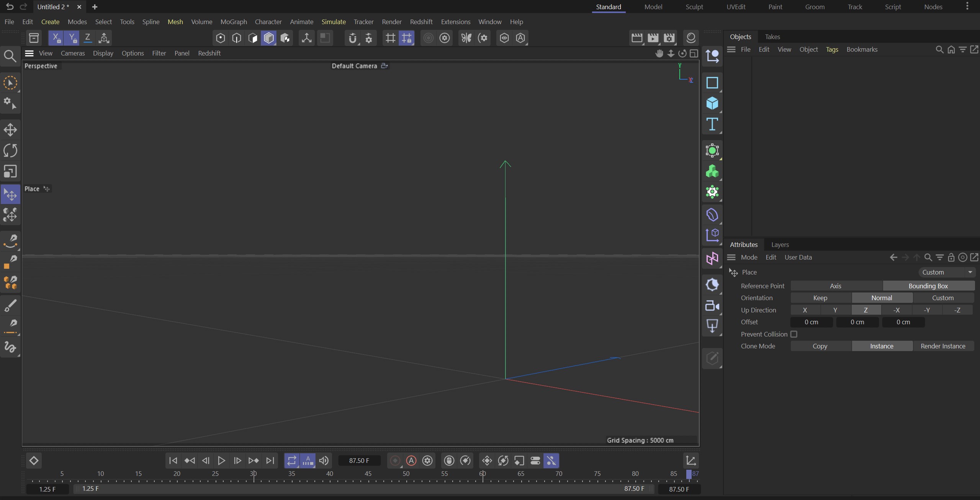Select the Rotate tool
The height and width of the screenshot is (500, 980).
[10, 150]
